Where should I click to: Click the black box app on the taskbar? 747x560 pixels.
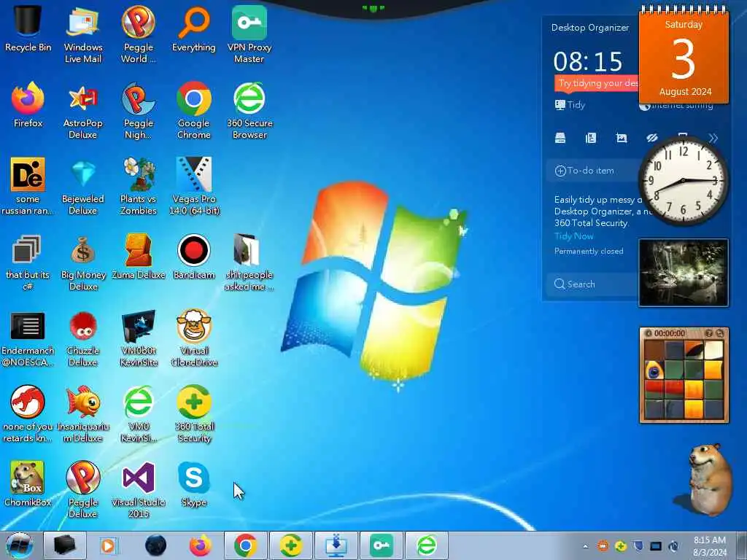click(x=65, y=545)
